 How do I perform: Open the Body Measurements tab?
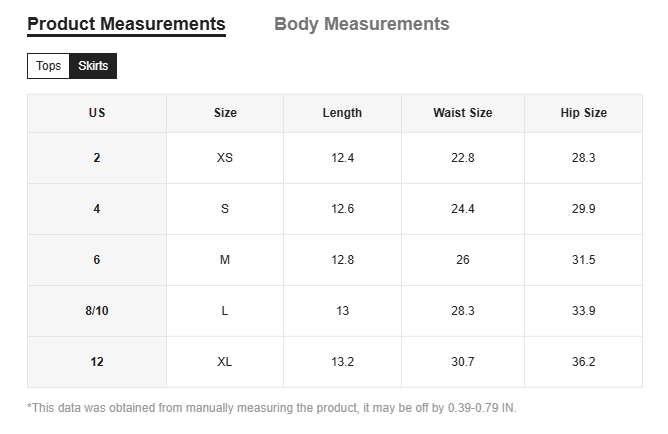pyautogui.click(x=361, y=24)
